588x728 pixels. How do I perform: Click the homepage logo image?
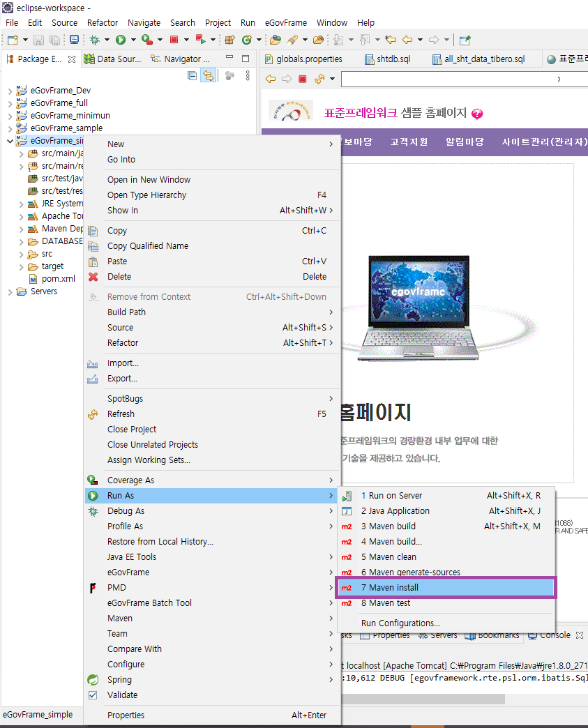pyautogui.click(x=291, y=111)
